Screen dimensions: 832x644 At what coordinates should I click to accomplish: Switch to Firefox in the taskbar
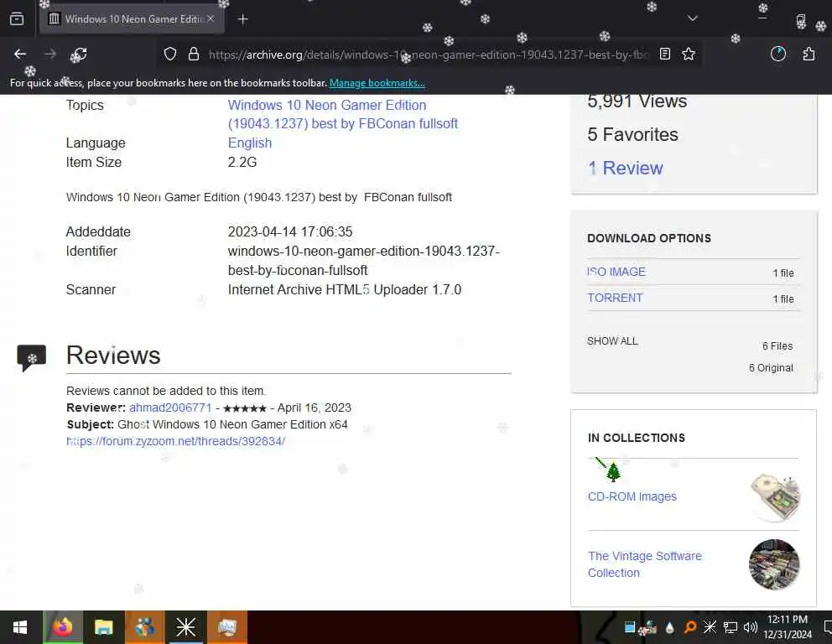[63, 627]
